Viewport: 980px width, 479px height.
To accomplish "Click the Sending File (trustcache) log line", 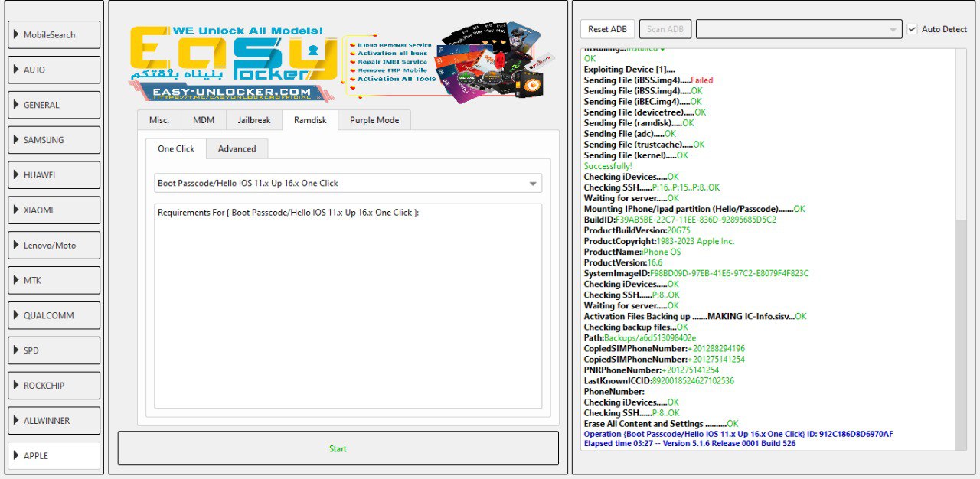I will pos(644,145).
